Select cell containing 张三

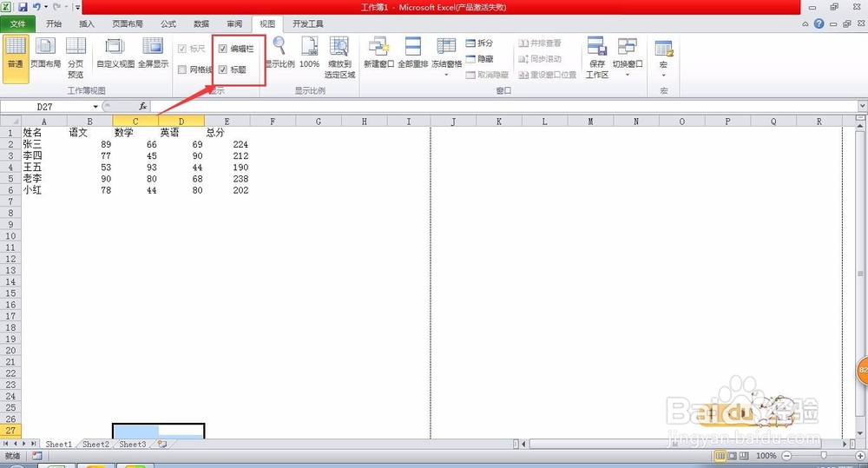[44, 144]
